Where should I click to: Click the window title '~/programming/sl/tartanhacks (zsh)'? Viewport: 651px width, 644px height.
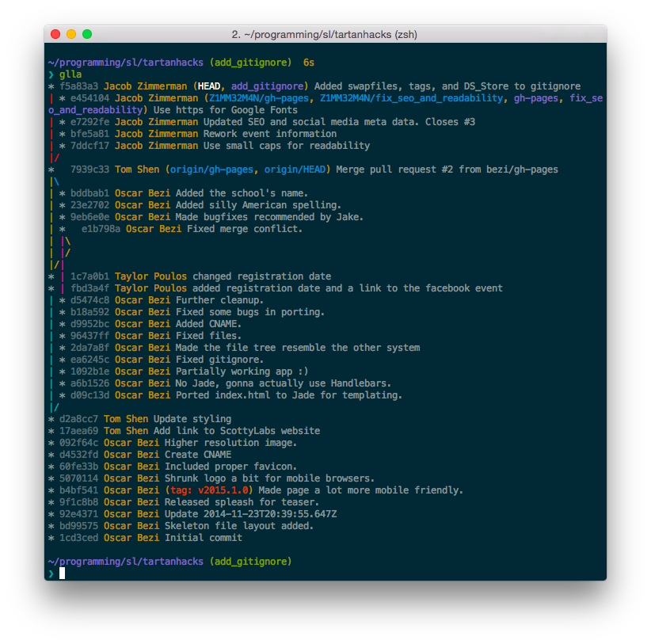point(330,35)
